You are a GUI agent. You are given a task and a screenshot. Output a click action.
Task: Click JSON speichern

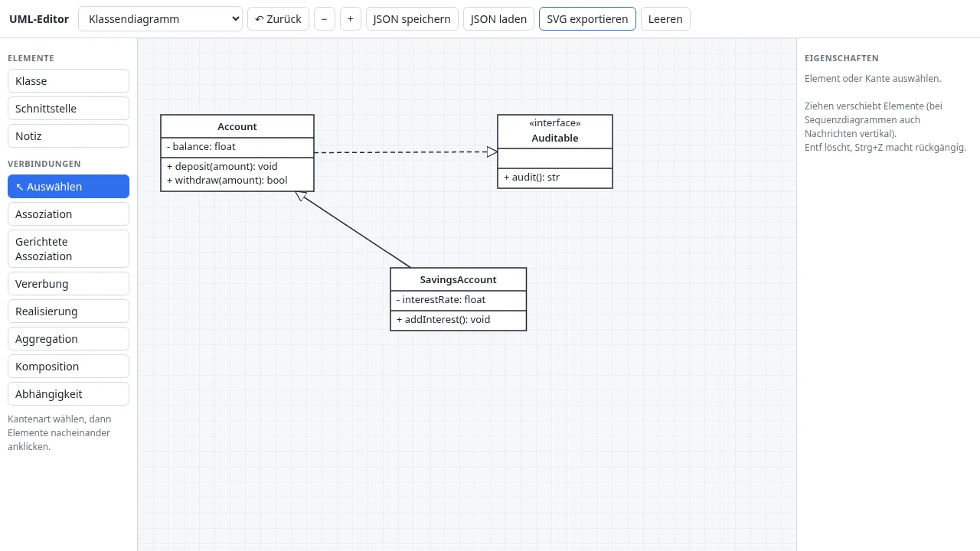(412, 19)
